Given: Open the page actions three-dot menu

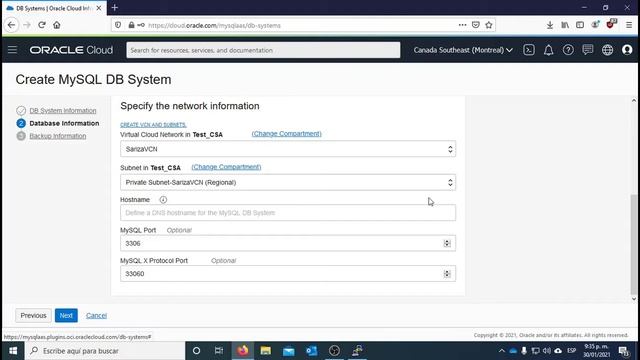Looking at the screenshot, I should 462,25.
